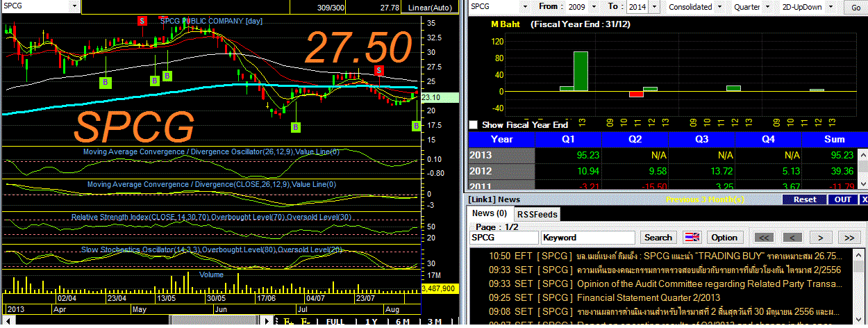Click the red S sell marker in late July
Image resolution: width=868 pixels, height=328 pixels.
[x=379, y=71]
